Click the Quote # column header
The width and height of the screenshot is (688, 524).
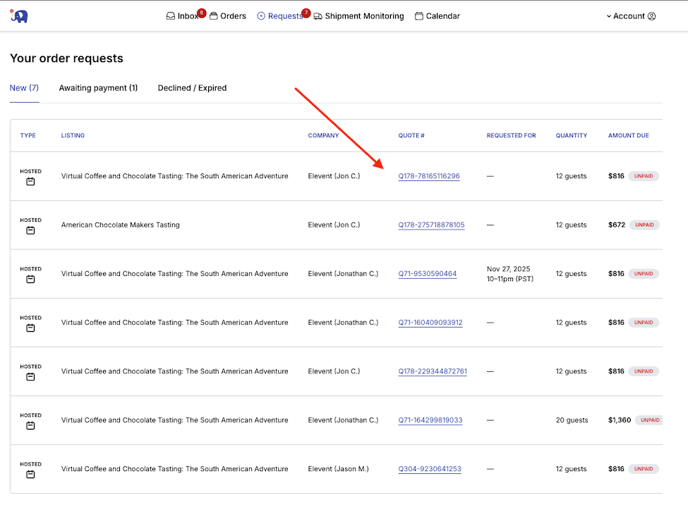pyautogui.click(x=411, y=135)
